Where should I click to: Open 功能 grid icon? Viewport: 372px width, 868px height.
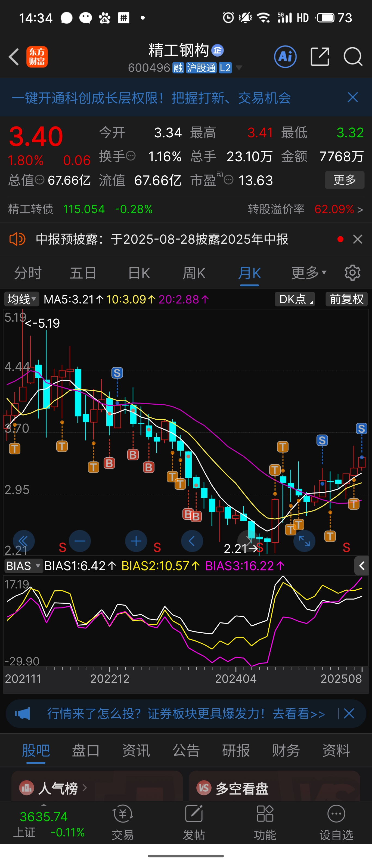tap(265, 823)
